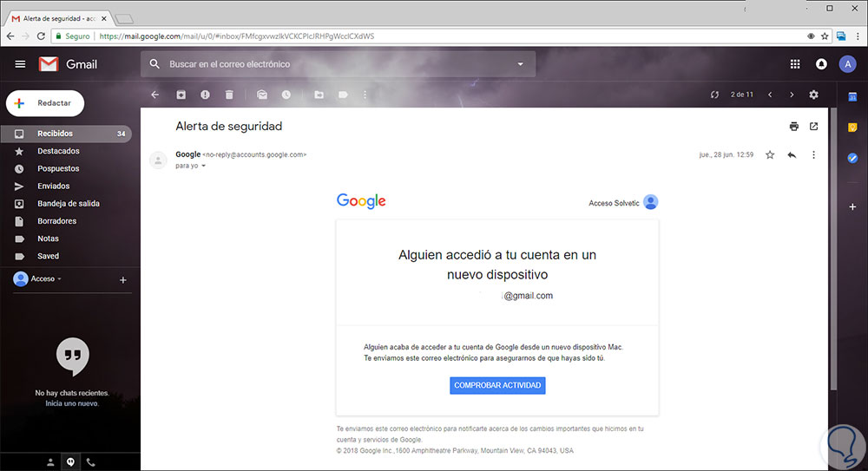The image size is (868, 471).
Task: Expand search options dropdown arrow
Action: 520,64
